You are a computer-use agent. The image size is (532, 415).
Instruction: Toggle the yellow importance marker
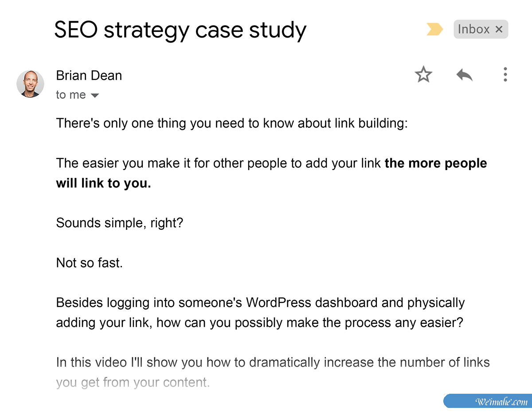[434, 30]
